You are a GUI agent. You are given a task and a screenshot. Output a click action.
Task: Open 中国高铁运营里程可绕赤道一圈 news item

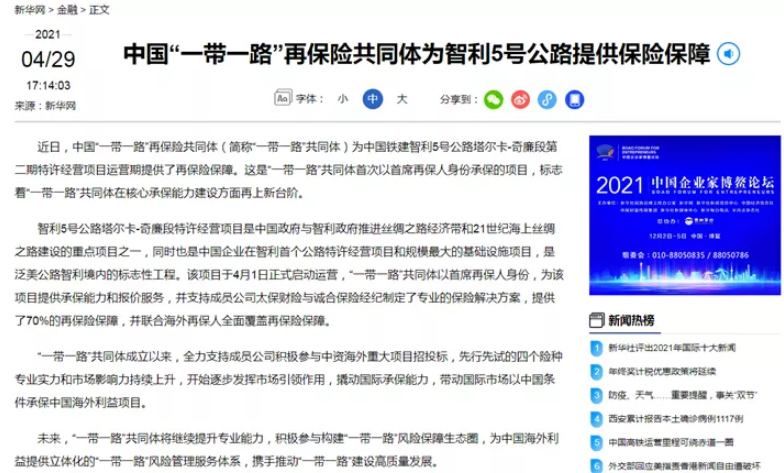(670, 442)
